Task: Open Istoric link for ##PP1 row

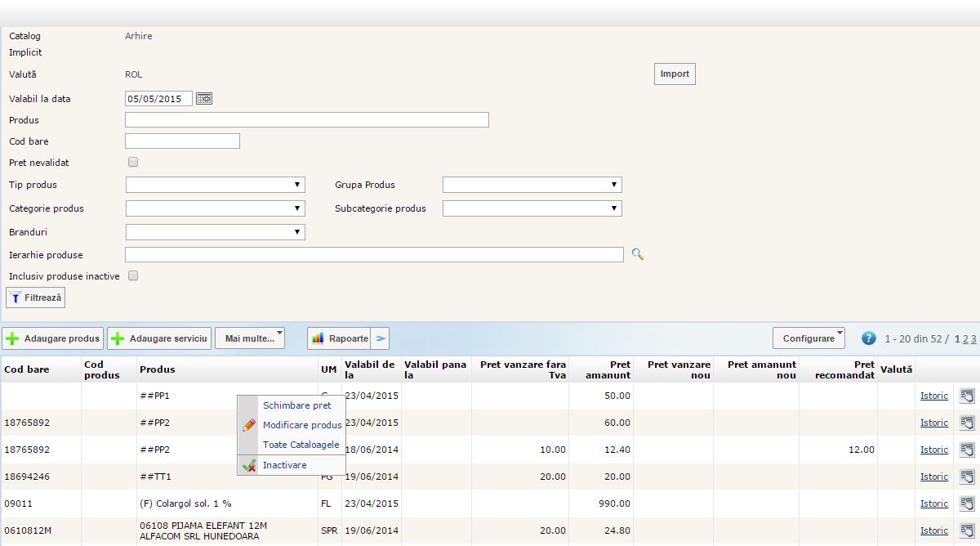Action: [933, 396]
